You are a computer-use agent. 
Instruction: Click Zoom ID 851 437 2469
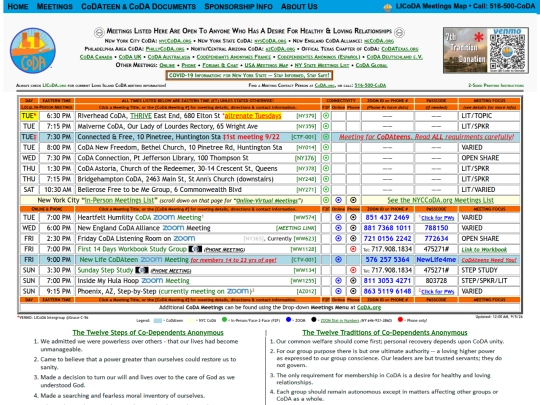click(x=387, y=217)
